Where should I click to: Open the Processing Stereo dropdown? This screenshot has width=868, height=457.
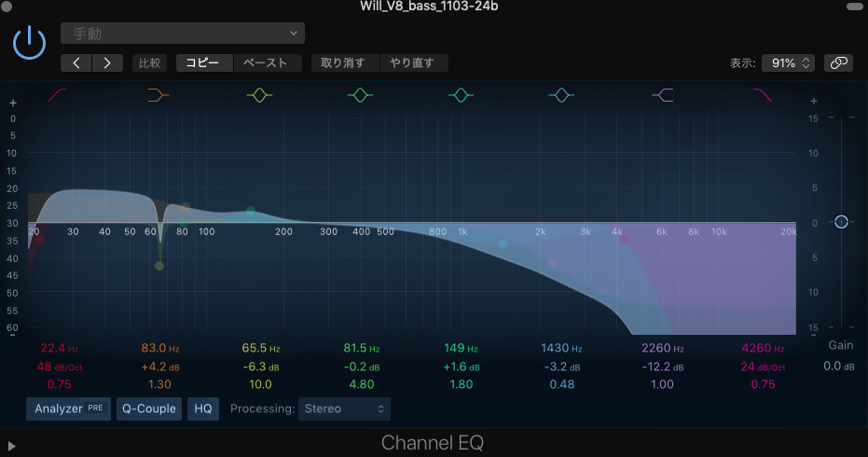click(x=344, y=409)
